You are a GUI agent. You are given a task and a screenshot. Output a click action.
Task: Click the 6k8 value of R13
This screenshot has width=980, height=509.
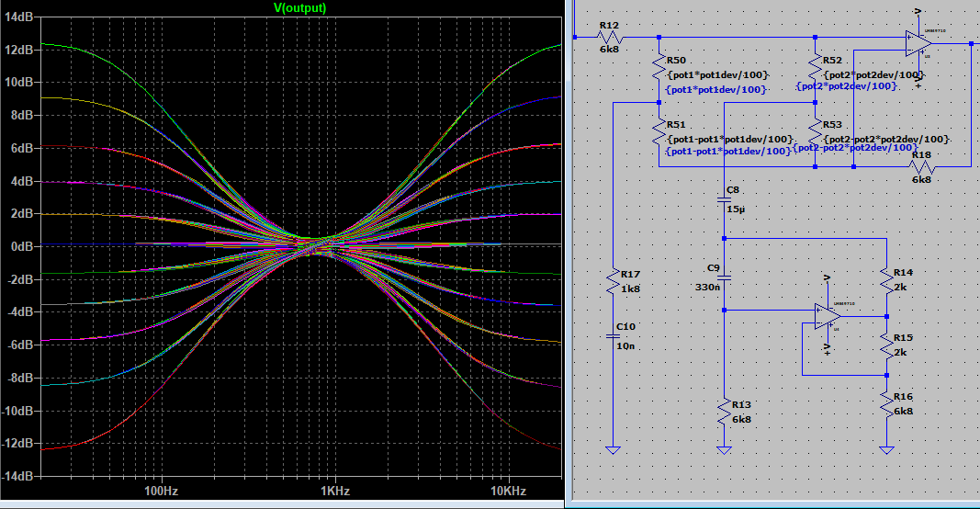(741, 420)
